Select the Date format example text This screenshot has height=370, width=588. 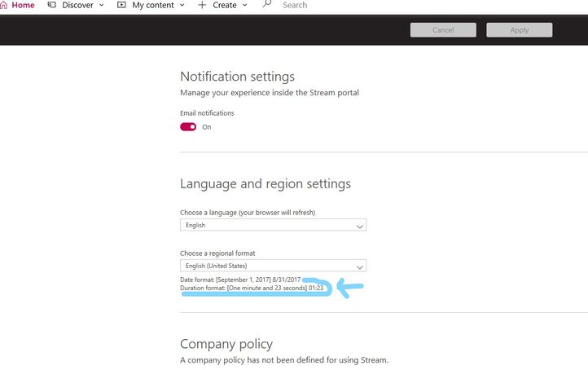pos(240,280)
